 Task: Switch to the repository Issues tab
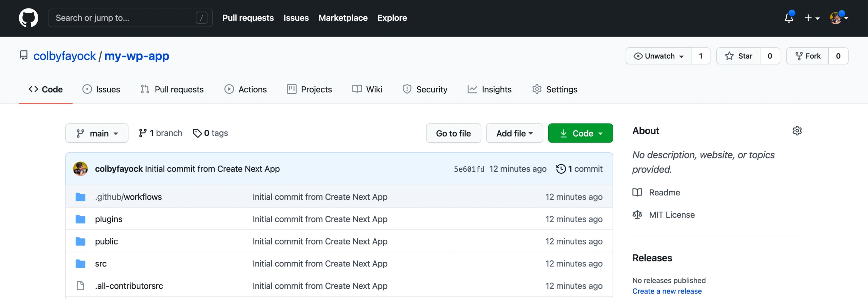101,89
